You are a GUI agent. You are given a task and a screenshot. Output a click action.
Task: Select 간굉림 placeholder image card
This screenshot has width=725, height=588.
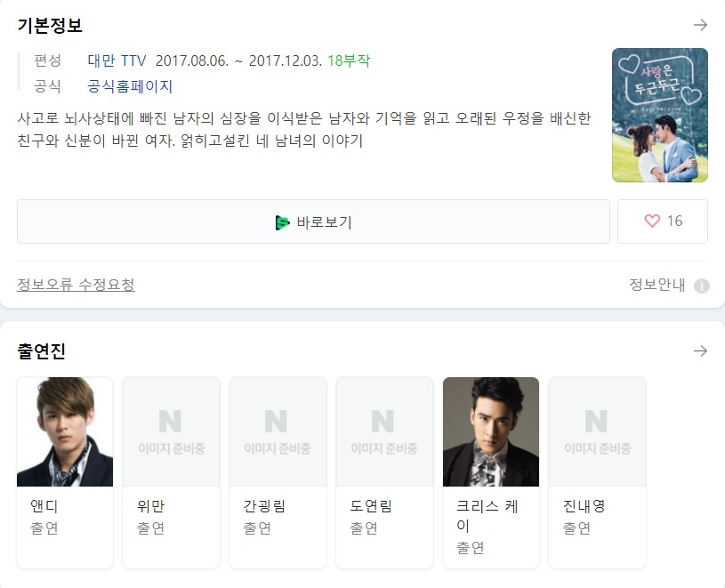click(x=278, y=431)
